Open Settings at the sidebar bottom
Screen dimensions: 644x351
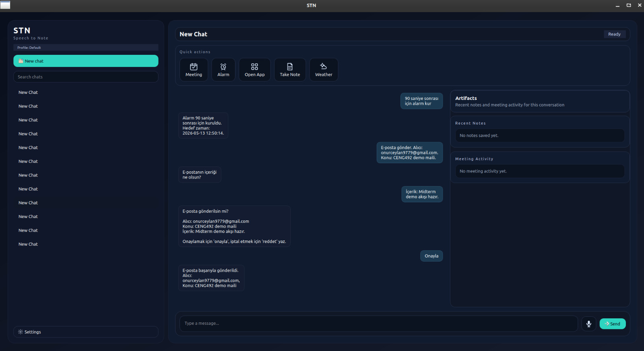click(x=86, y=332)
